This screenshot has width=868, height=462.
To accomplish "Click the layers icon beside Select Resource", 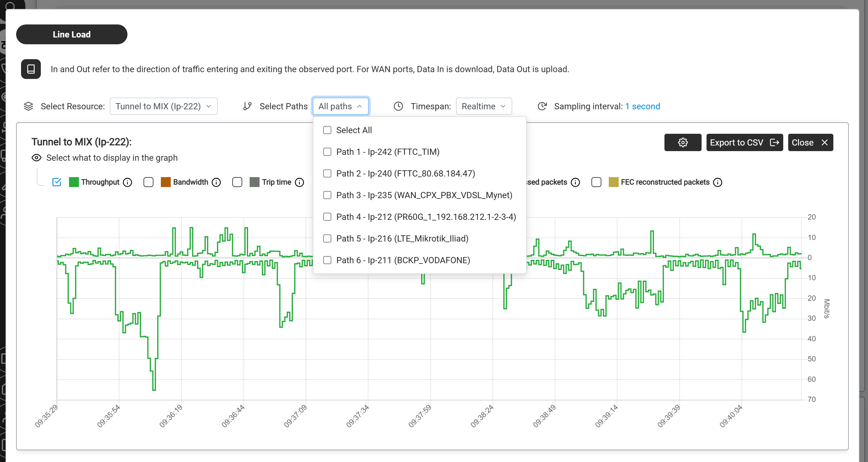I will (x=28, y=106).
